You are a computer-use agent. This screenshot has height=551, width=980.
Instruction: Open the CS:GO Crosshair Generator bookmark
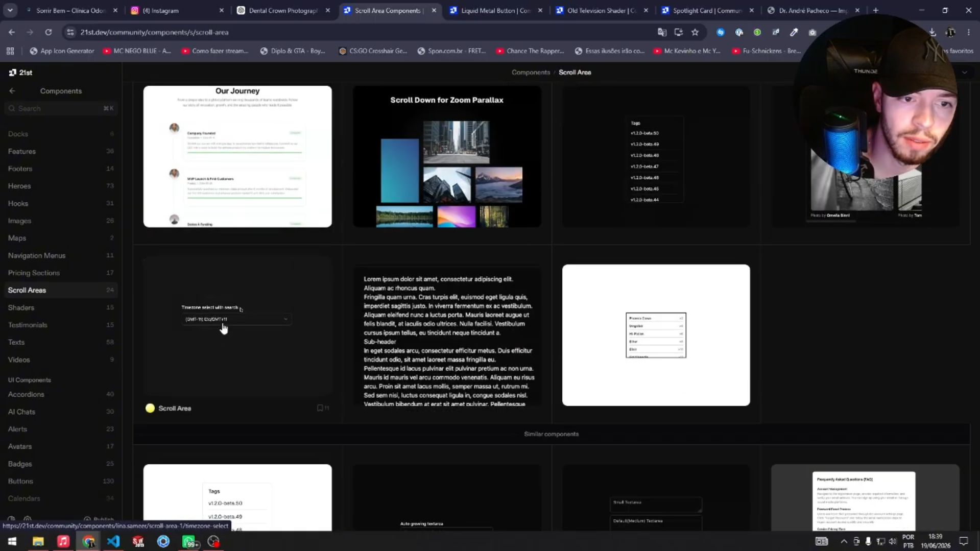[x=373, y=51]
